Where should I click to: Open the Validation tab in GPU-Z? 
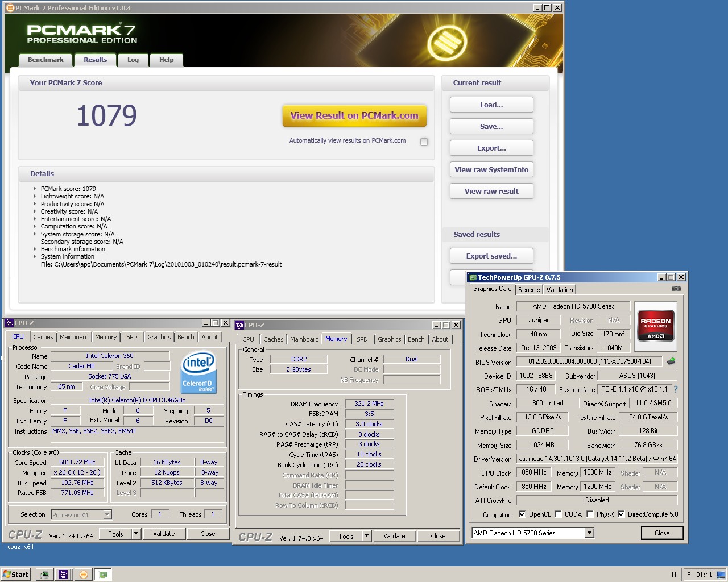pyautogui.click(x=560, y=290)
